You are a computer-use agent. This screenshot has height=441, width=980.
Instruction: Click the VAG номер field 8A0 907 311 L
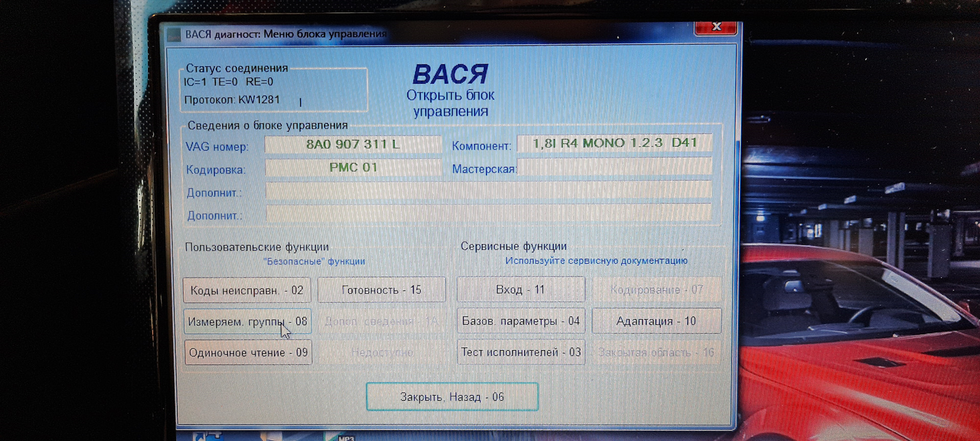tap(353, 144)
